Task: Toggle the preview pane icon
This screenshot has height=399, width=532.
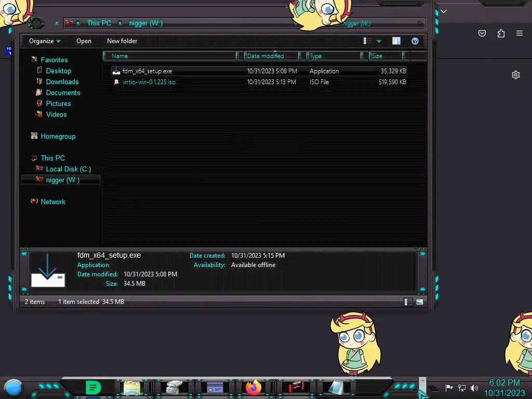Action: pyautogui.click(x=396, y=41)
